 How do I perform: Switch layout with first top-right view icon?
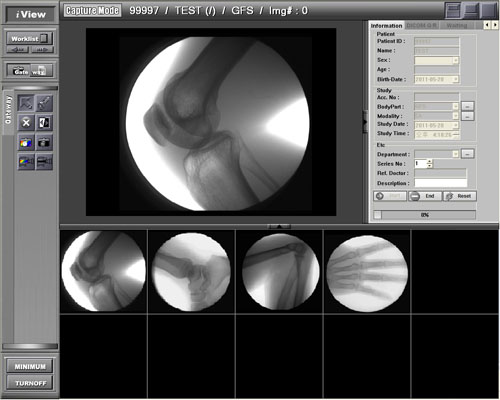click(453, 10)
